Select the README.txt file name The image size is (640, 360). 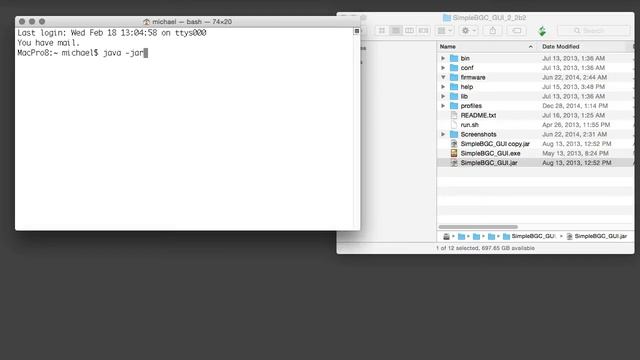(x=478, y=115)
